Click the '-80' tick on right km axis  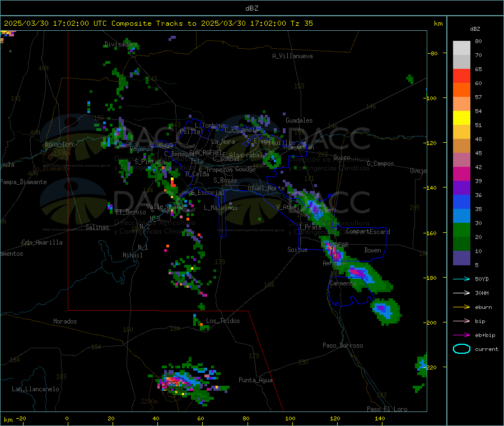pyautogui.click(x=433, y=53)
